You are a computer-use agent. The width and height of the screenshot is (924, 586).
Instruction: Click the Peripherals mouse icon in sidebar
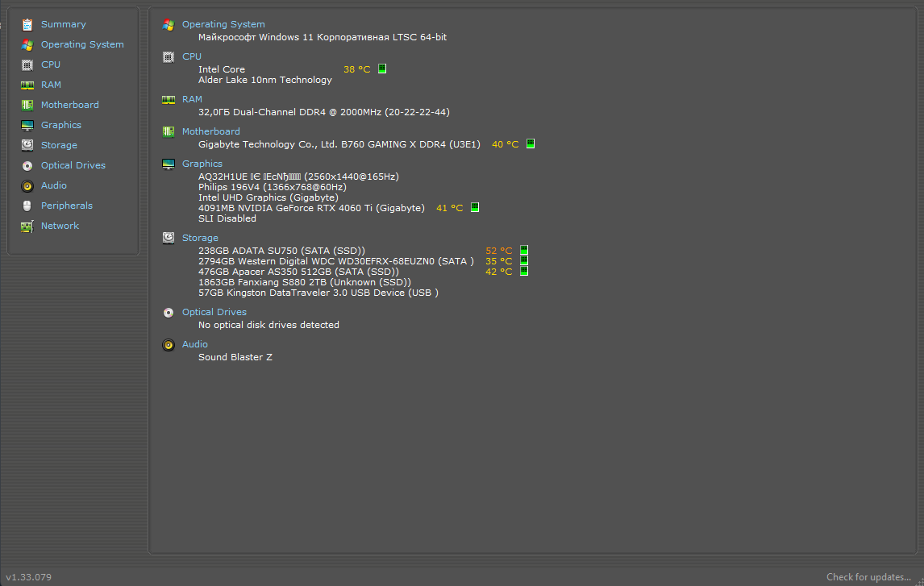(x=27, y=206)
